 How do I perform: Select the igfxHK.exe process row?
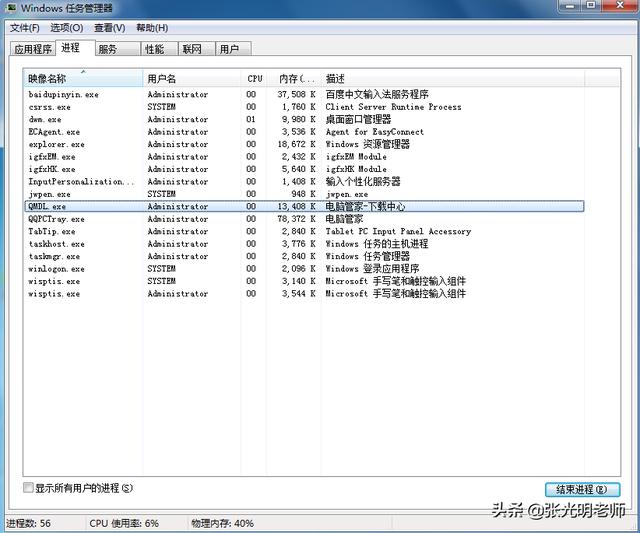pyautogui.click(x=304, y=169)
